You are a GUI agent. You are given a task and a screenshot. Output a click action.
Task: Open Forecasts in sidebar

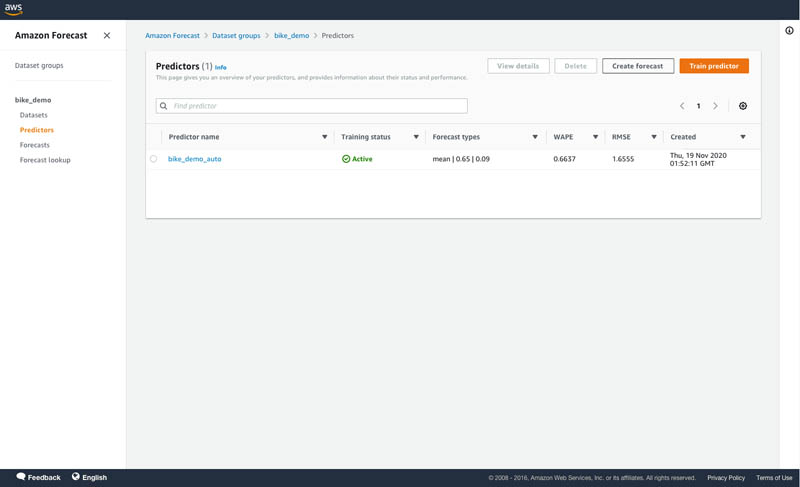35,145
